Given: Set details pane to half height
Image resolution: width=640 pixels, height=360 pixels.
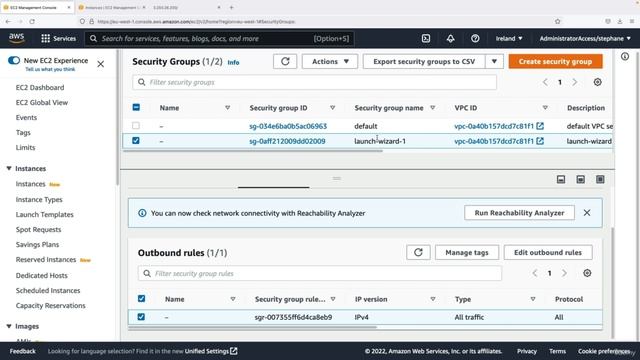Looking at the screenshot, I should pos(580,179).
